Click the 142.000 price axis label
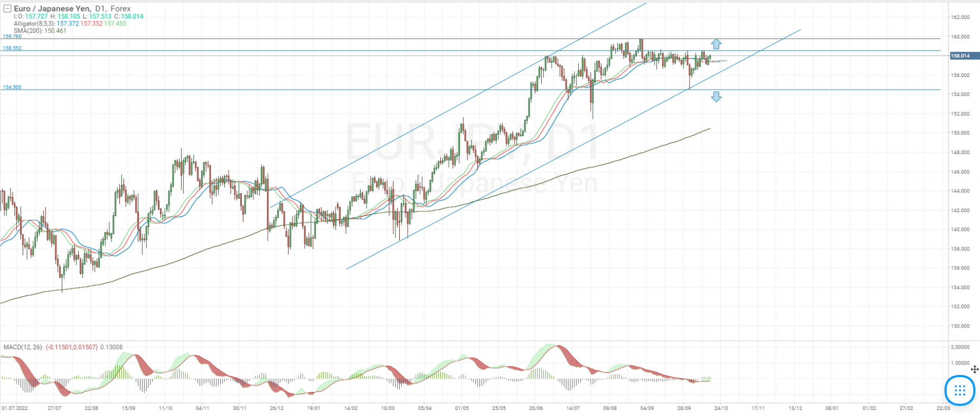This screenshot has width=980, height=413. [960, 210]
